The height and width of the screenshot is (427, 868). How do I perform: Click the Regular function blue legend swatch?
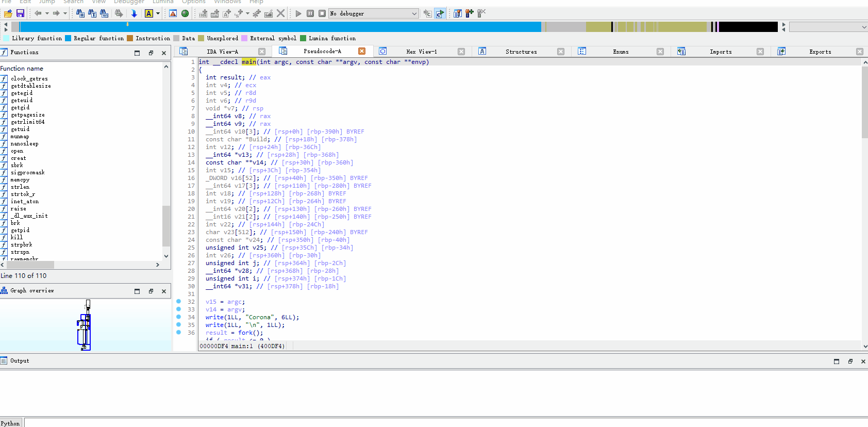point(68,38)
